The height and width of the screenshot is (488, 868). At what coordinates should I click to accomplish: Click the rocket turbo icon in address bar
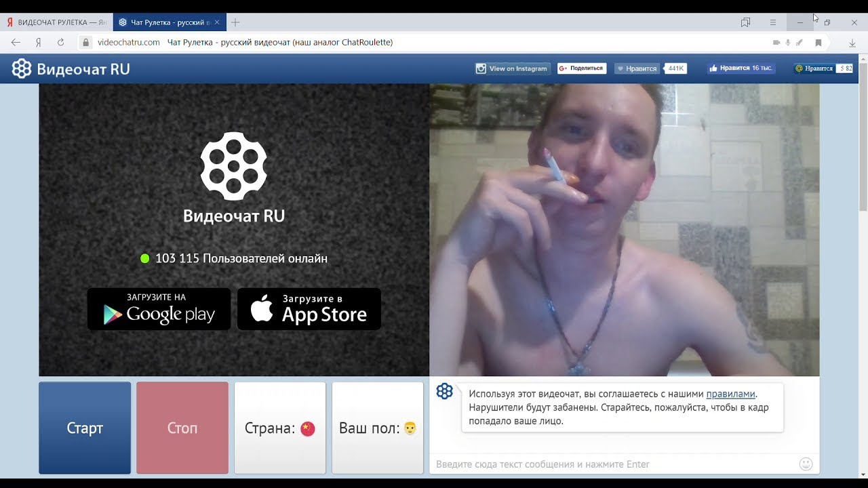pyautogui.click(x=800, y=42)
